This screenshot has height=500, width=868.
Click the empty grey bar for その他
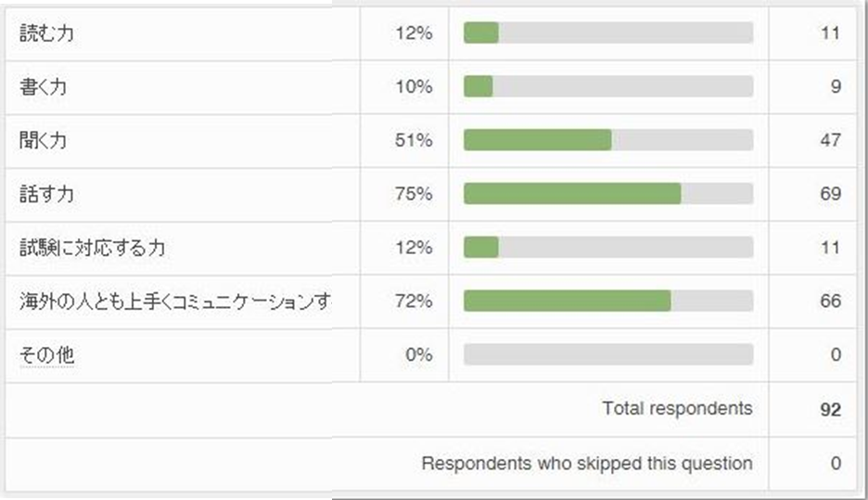608,355
